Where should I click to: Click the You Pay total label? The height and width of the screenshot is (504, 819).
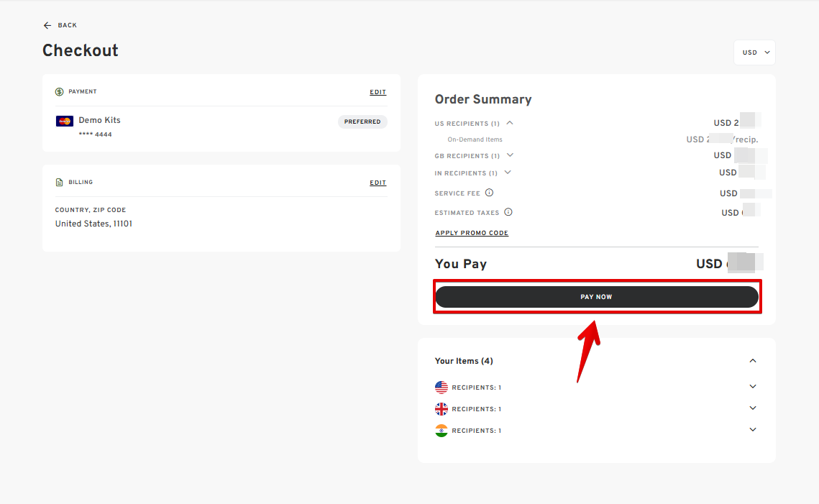pos(461,264)
